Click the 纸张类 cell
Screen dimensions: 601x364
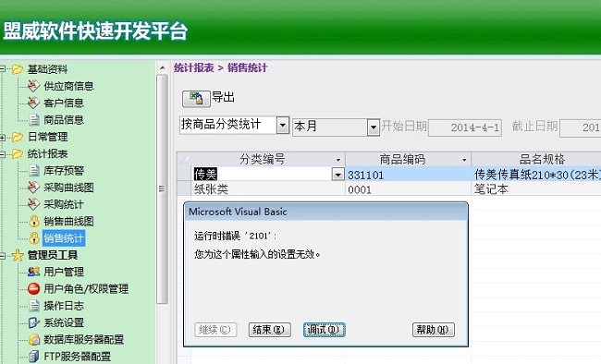[268, 188]
